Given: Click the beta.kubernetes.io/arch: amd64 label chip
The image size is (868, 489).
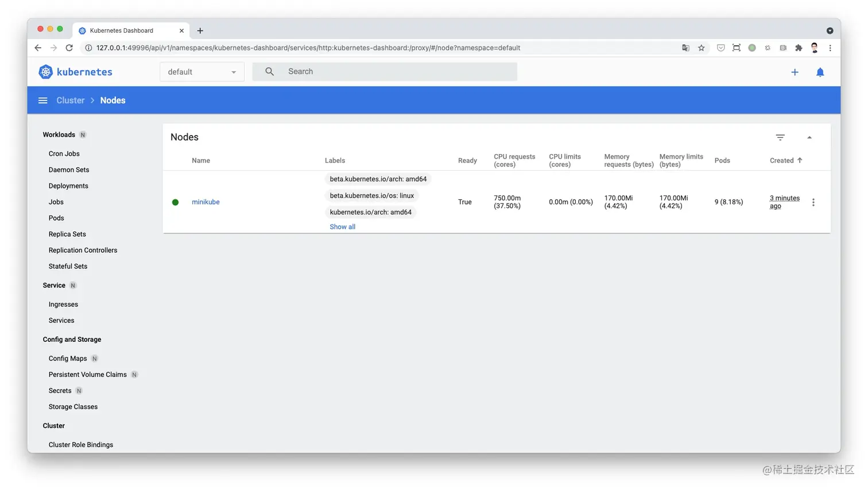Looking at the screenshot, I should click(378, 179).
